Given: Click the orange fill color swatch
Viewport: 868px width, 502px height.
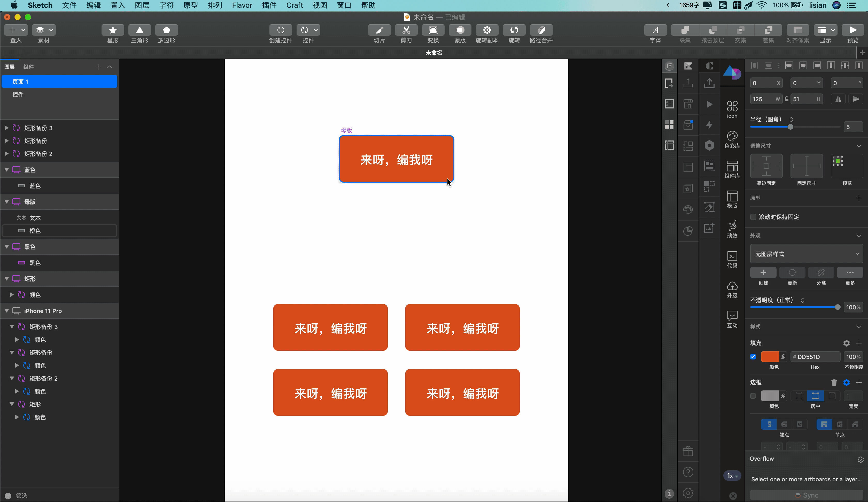Looking at the screenshot, I should point(770,357).
